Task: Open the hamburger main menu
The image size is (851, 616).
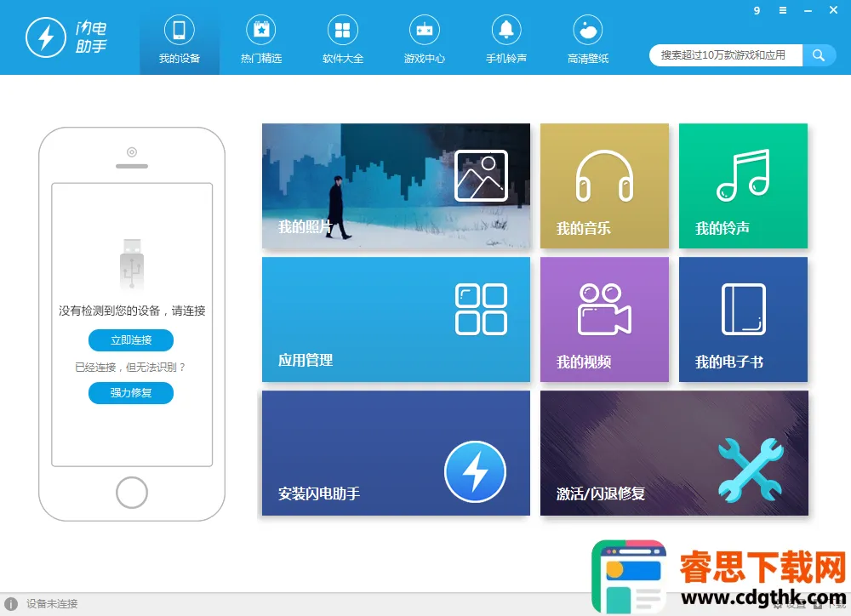Action: tap(782, 11)
